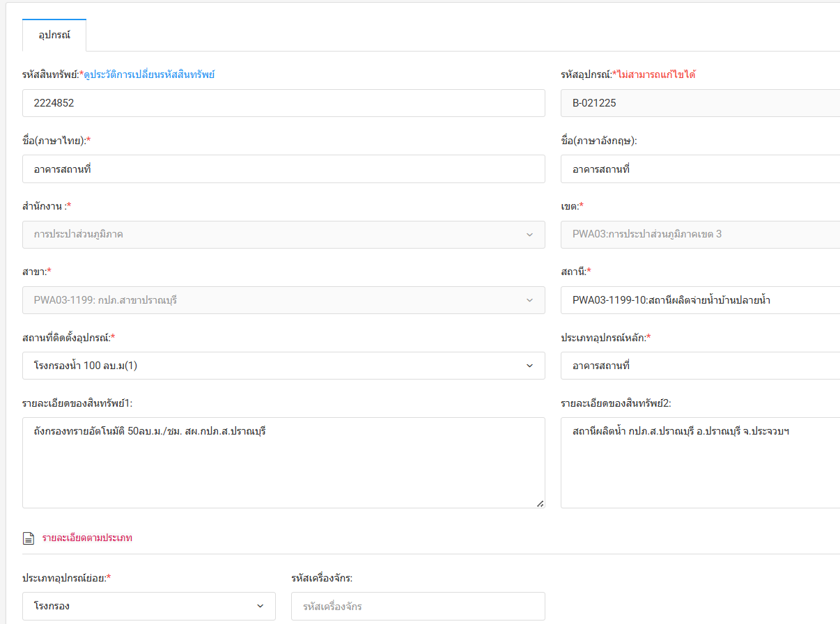Open the สถานที่ติดตั้งอุปกรณ์ dropdown arrow
This screenshot has height=624, width=840.
[x=529, y=366]
